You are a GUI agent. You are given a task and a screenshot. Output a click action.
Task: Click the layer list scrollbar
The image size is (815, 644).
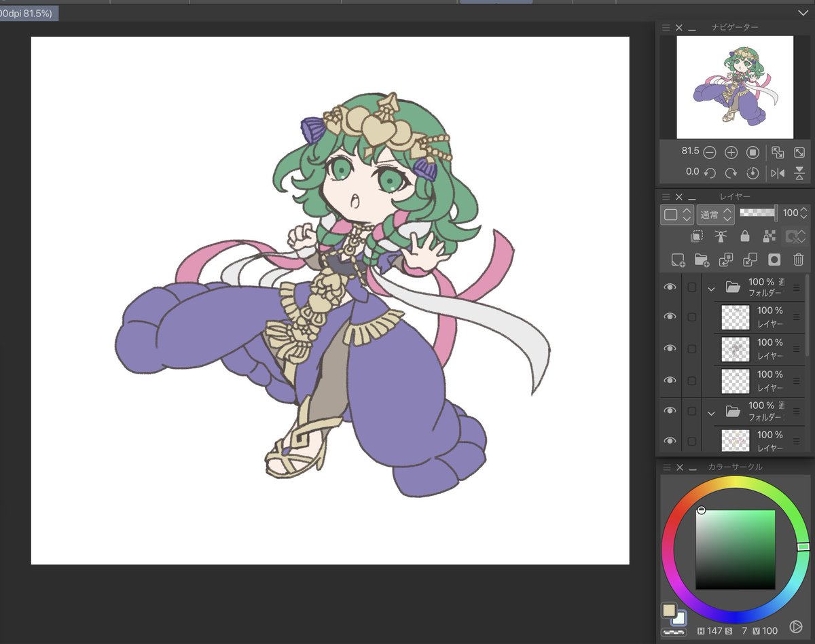808,316
